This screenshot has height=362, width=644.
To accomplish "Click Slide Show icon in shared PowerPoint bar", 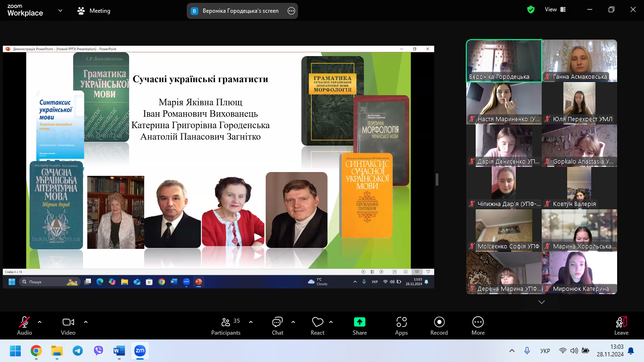I will pos(428,272).
